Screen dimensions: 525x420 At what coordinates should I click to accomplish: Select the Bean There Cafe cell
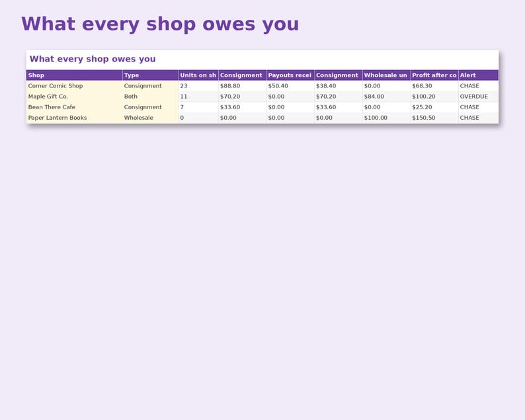(x=74, y=107)
